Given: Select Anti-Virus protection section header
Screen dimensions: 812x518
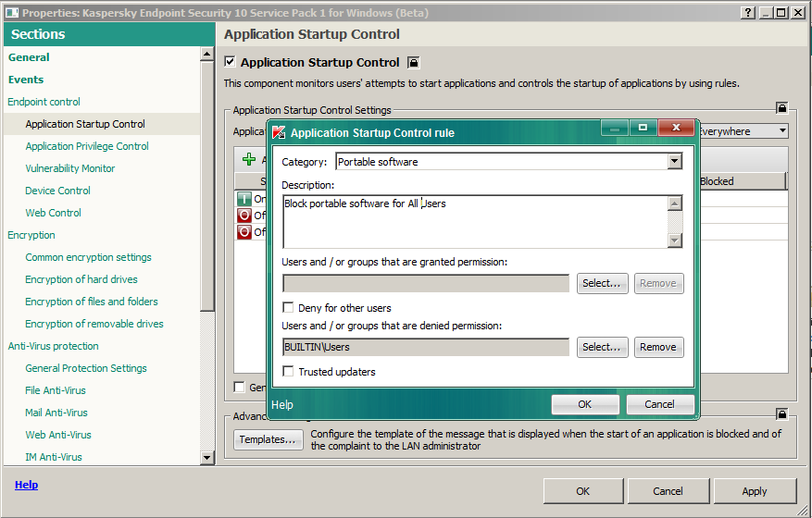Looking at the screenshot, I should pyautogui.click(x=54, y=347).
